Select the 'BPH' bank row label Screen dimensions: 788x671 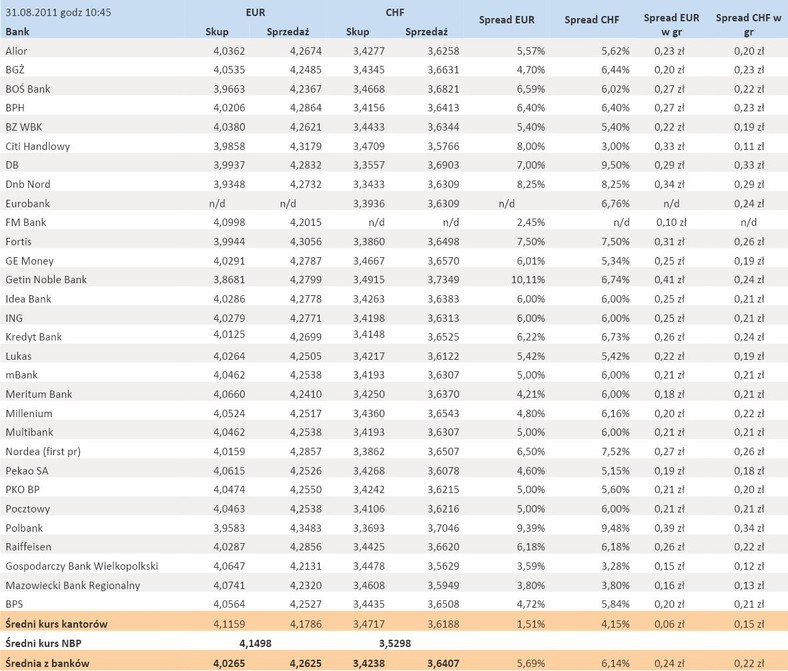pyautogui.click(x=15, y=108)
